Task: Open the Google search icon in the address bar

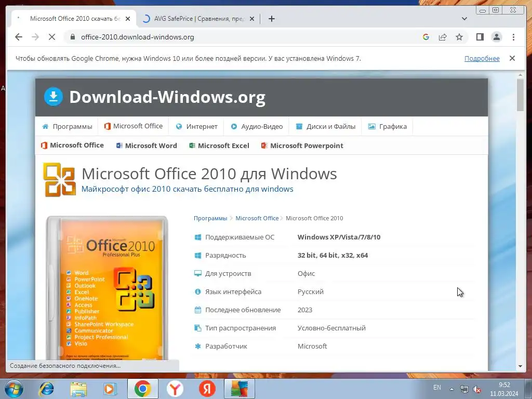Action: click(x=426, y=37)
